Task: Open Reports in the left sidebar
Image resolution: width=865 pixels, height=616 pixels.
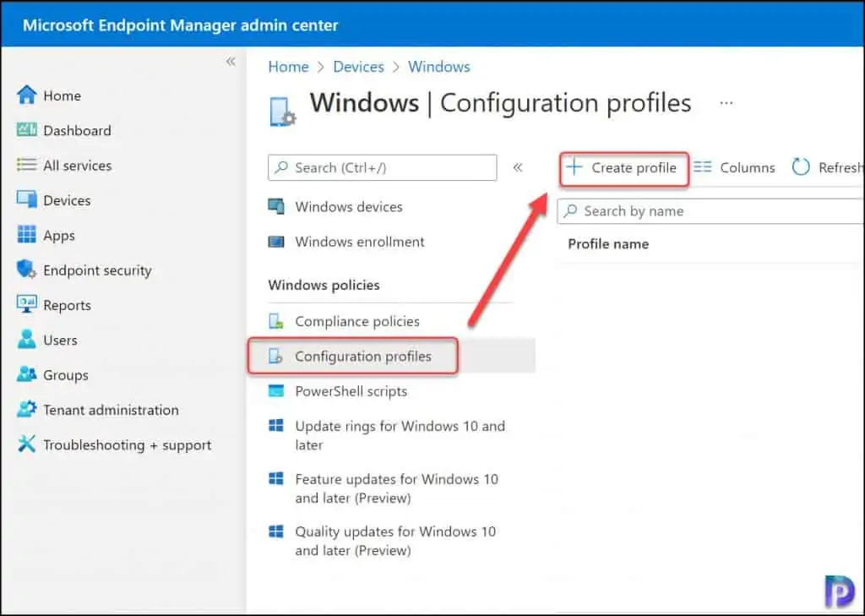Action: click(67, 305)
